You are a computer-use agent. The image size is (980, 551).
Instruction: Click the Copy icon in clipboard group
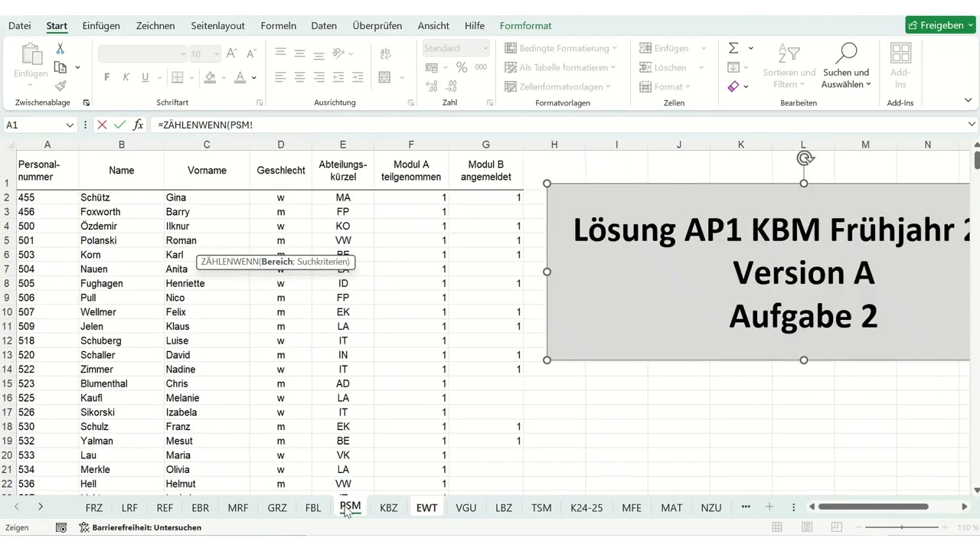tap(60, 67)
